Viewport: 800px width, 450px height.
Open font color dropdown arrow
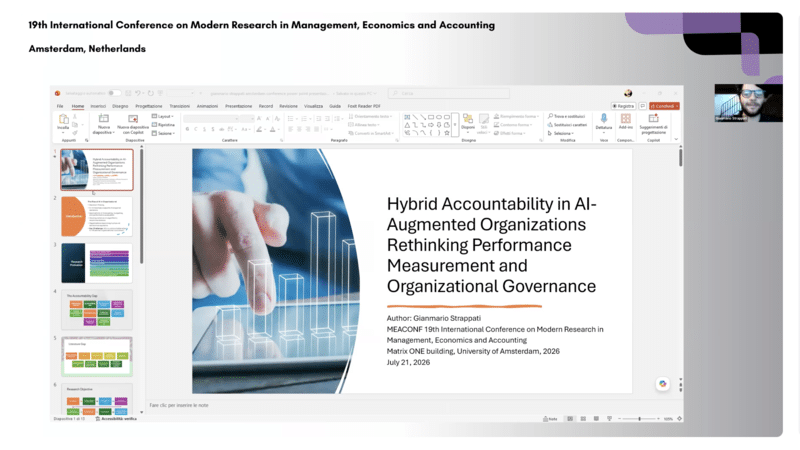click(279, 130)
